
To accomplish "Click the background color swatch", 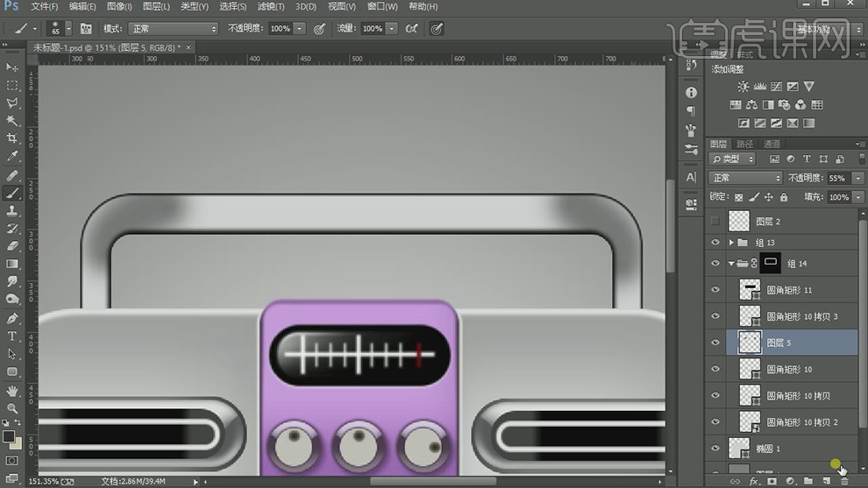I will coord(16,443).
